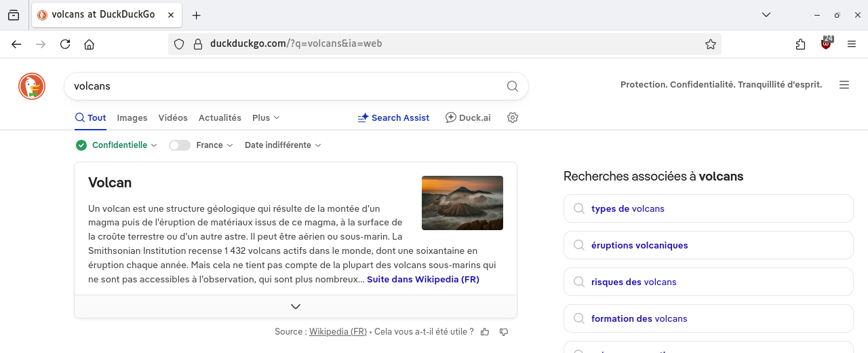Click the DuckDuckGo logo
Viewport: 868px width, 353px height.
tap(32, 86)
